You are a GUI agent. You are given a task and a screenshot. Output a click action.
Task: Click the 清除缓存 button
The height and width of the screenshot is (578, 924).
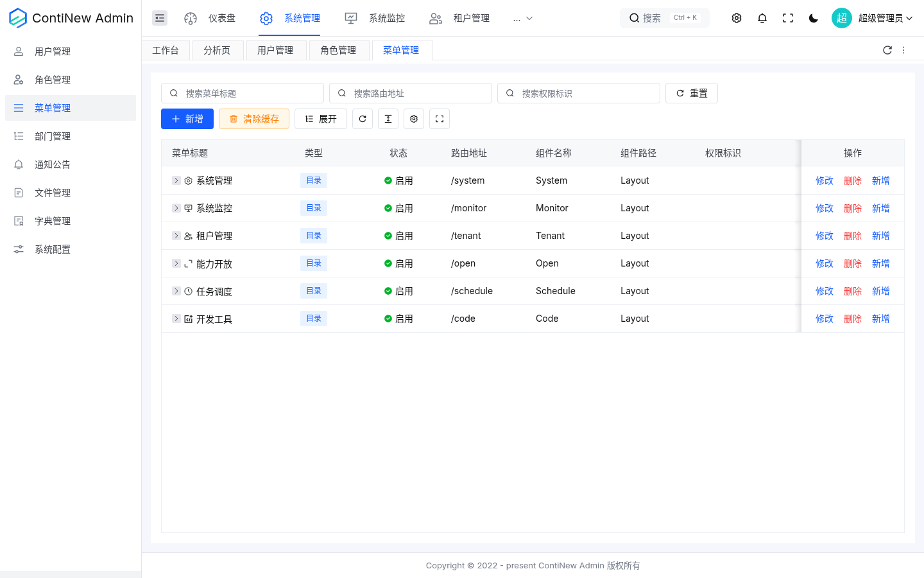coord(254,119)
